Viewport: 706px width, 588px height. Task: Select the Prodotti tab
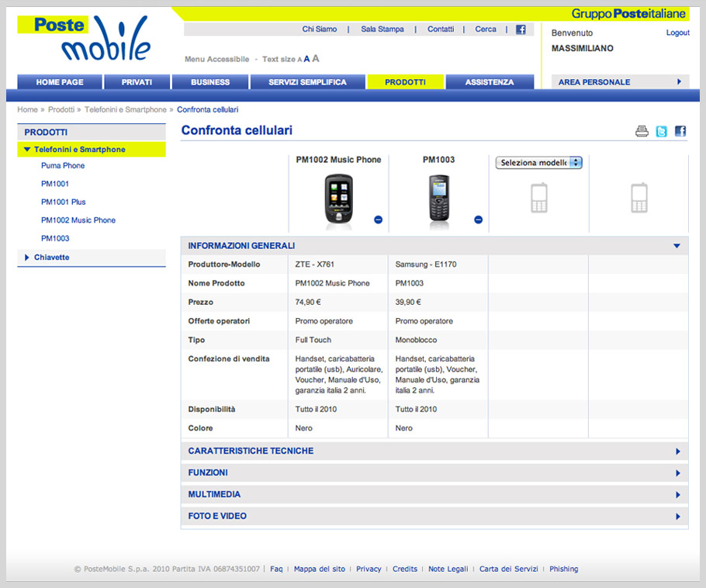[405, 82]
